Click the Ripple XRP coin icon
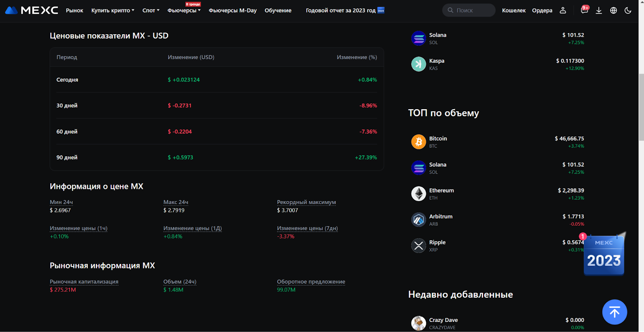The width and height of the screenshot is (644, 332). (x=419, y=245)
